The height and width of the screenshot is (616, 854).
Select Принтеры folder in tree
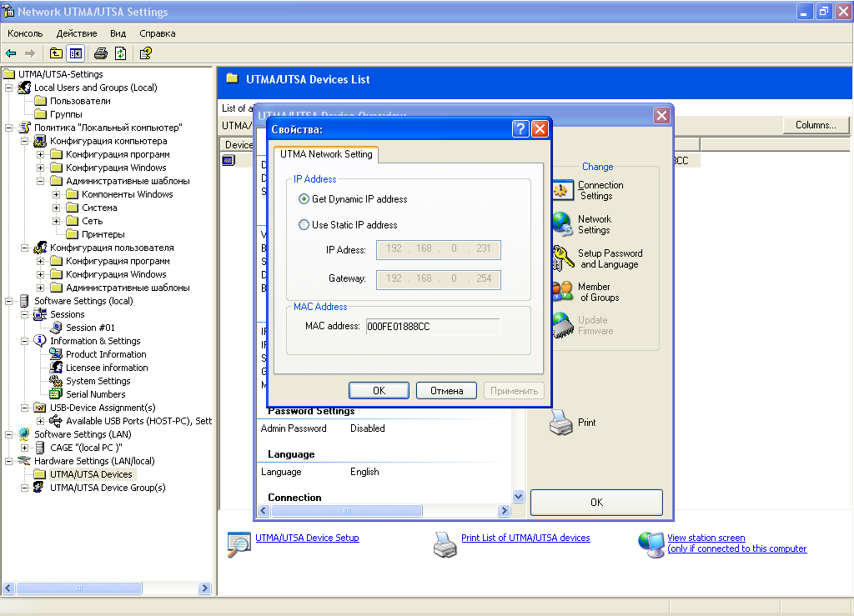point(103,234)
